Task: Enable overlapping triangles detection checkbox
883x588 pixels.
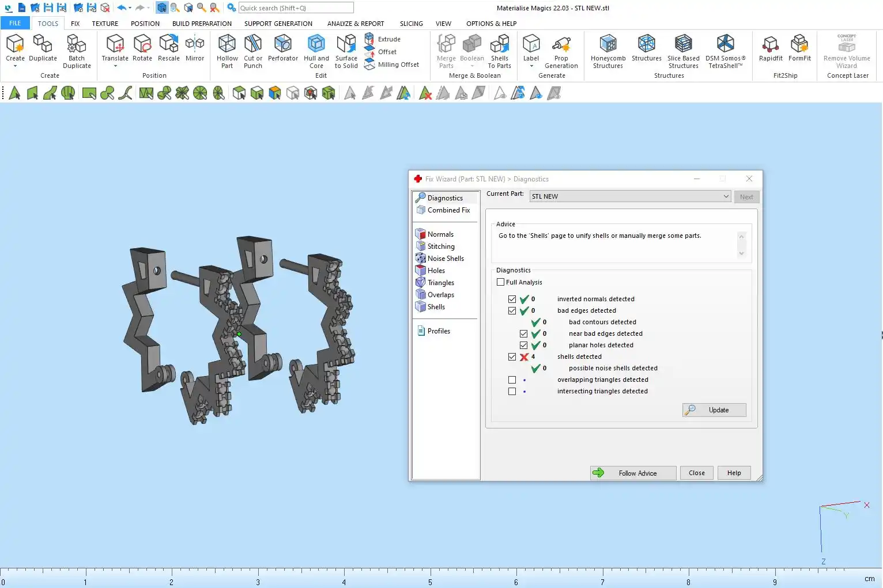Action: coord(512,380)
